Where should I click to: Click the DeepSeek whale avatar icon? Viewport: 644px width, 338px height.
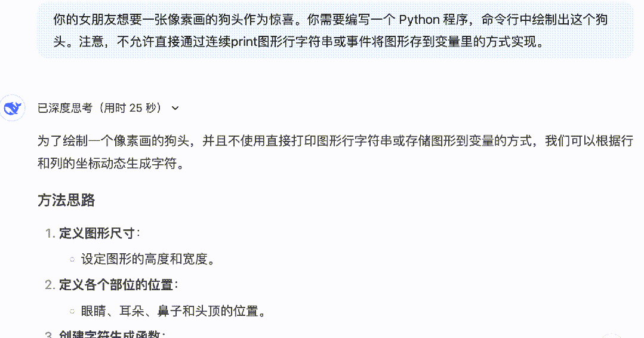click(13, 108)
